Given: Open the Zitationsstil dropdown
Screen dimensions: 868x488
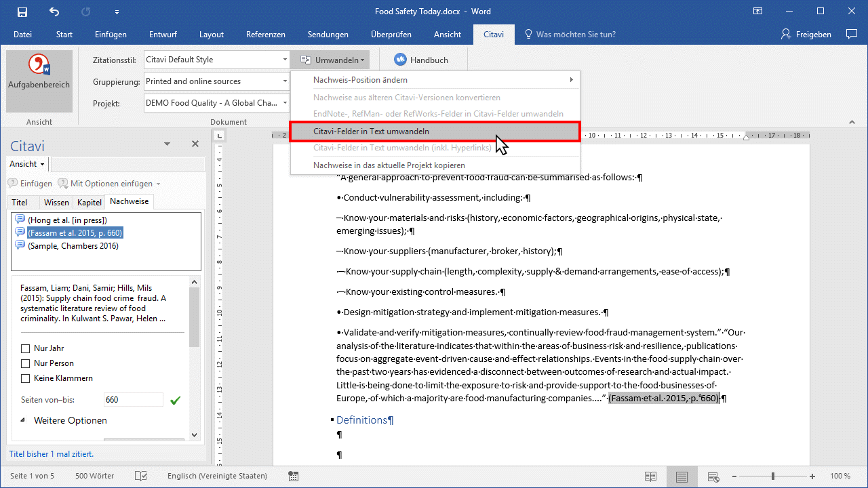Looking at the screenshot, I should pos(285,60).
